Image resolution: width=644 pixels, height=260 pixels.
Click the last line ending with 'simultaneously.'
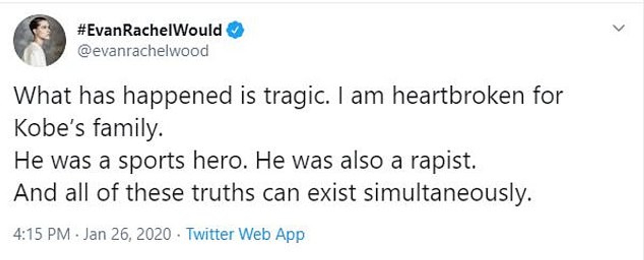(273, 193)
